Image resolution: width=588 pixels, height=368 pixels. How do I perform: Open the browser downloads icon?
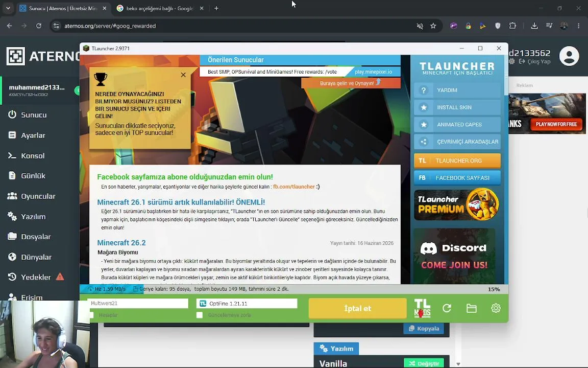tap(534, 26)
